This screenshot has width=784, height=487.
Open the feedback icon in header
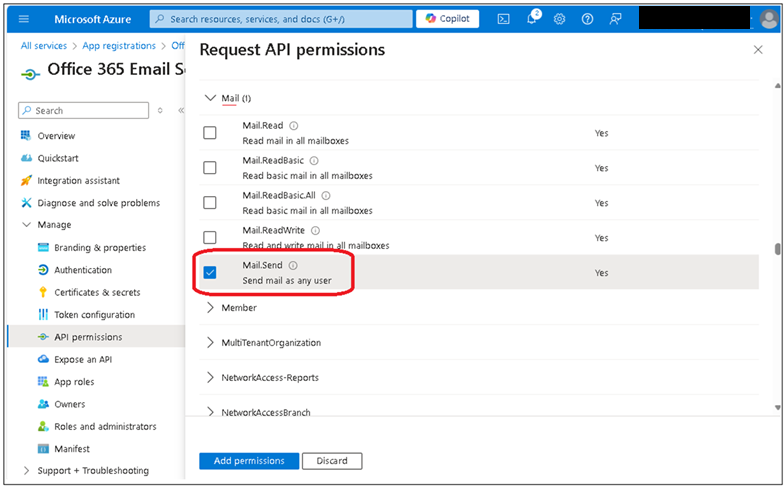pyautogui.click(x=616, y=19)
